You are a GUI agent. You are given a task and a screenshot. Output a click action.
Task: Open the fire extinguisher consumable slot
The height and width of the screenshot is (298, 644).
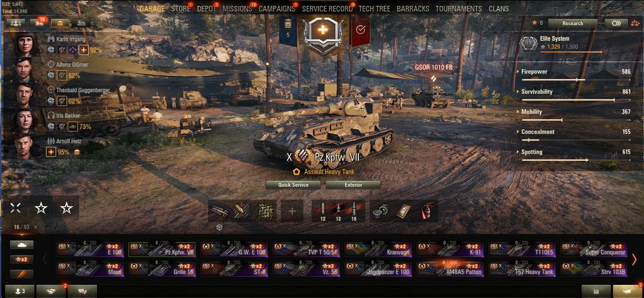click(x=427, y=211)
